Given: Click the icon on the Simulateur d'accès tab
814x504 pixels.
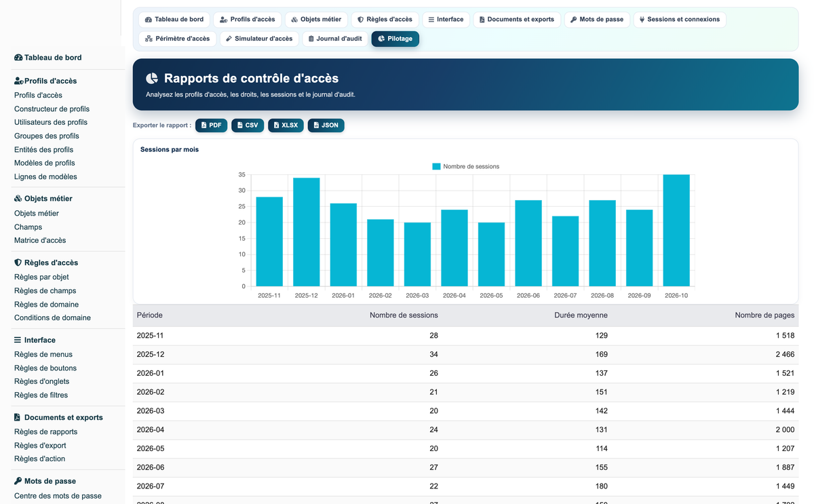Looking at the screenshot, I should 229,39.
